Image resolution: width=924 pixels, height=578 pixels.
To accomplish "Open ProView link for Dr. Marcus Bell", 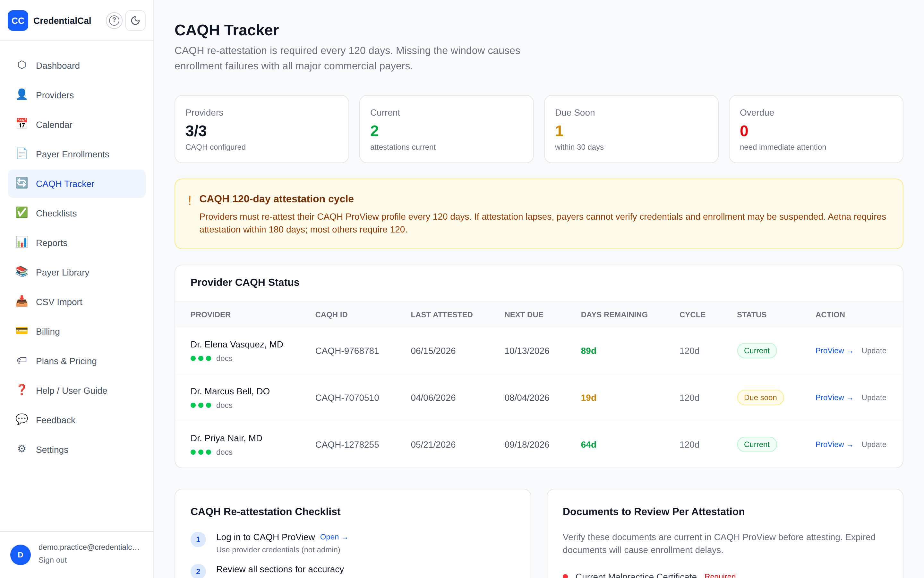I will pos(834,398).
